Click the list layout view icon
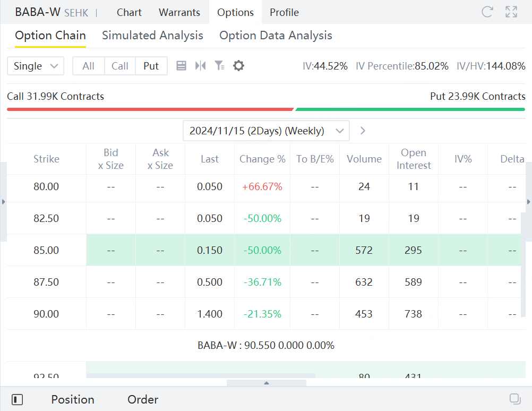This screenshot has width=532, height=411. coord(181,66)
